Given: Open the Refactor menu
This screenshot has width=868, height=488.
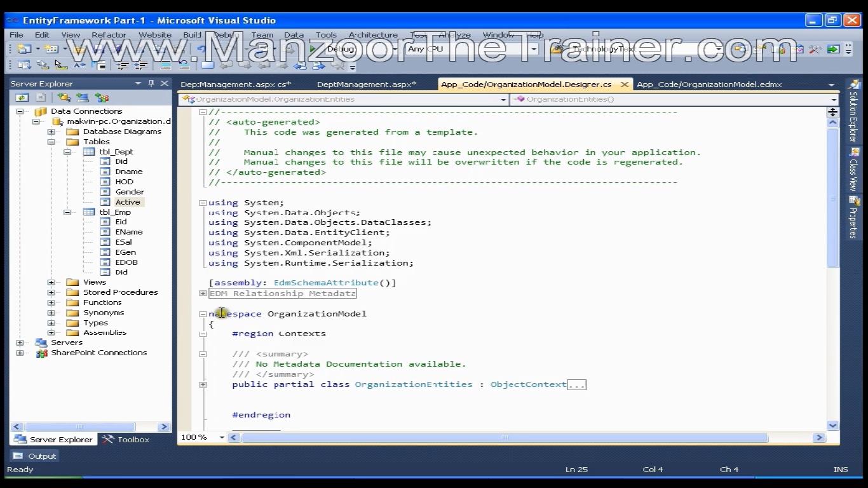Looking at the screenshot, I should coord(109,35).
